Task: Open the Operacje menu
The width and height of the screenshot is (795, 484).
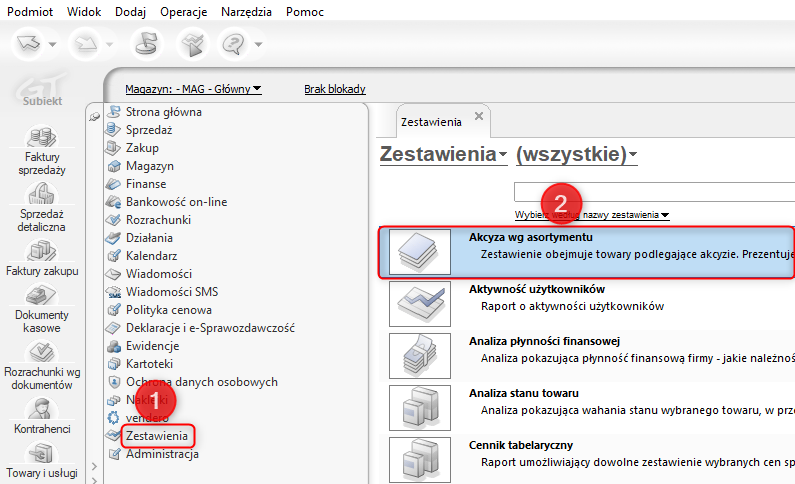Action: 184,12
